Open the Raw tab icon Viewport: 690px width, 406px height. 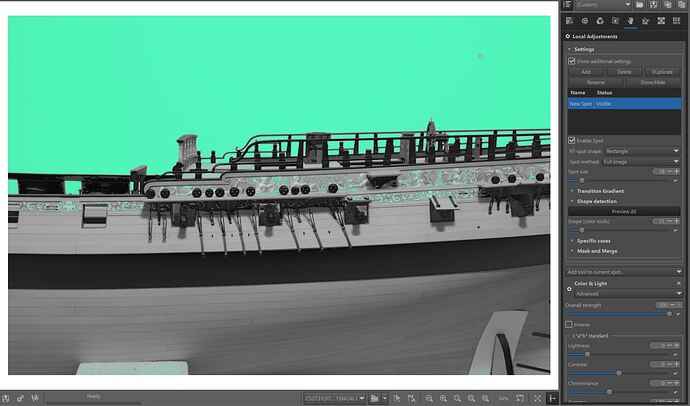click(x=661, y=21)
